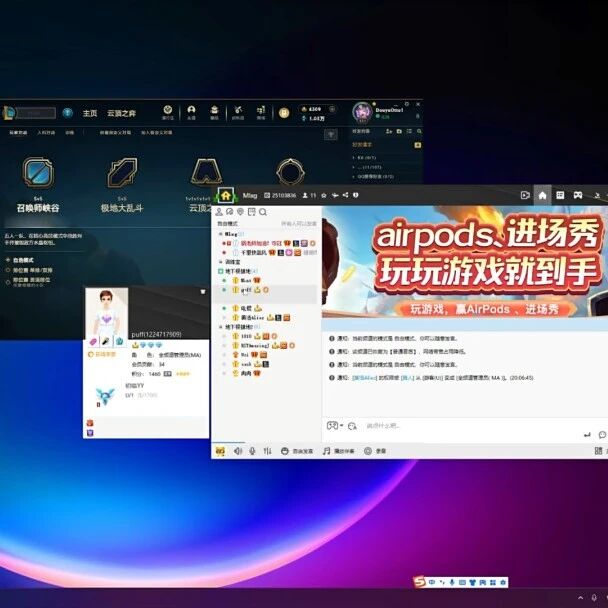Open the loot hammer icon in League nav

click(238, 112)
